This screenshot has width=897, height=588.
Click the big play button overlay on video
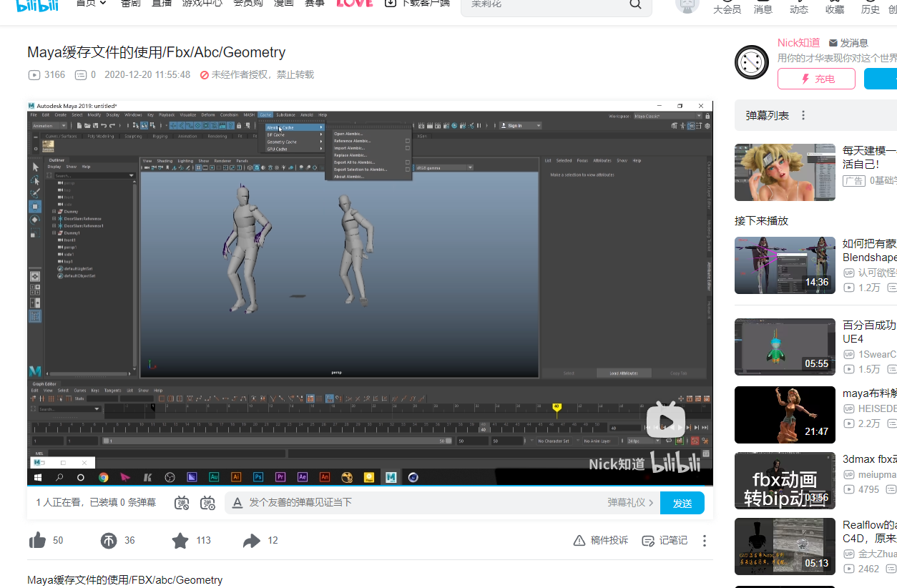pos(666,421)
